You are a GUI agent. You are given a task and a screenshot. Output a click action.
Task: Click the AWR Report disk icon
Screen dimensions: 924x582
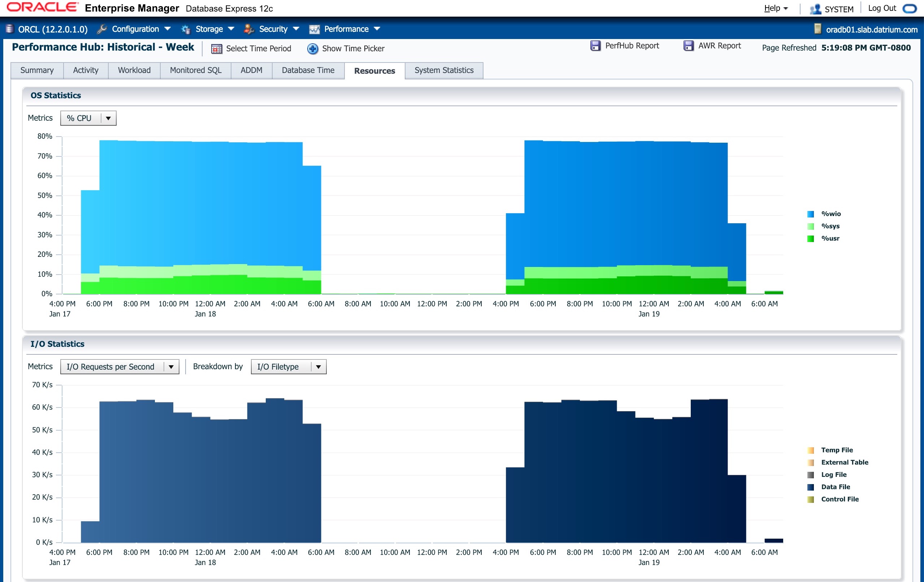click(688, 46)
